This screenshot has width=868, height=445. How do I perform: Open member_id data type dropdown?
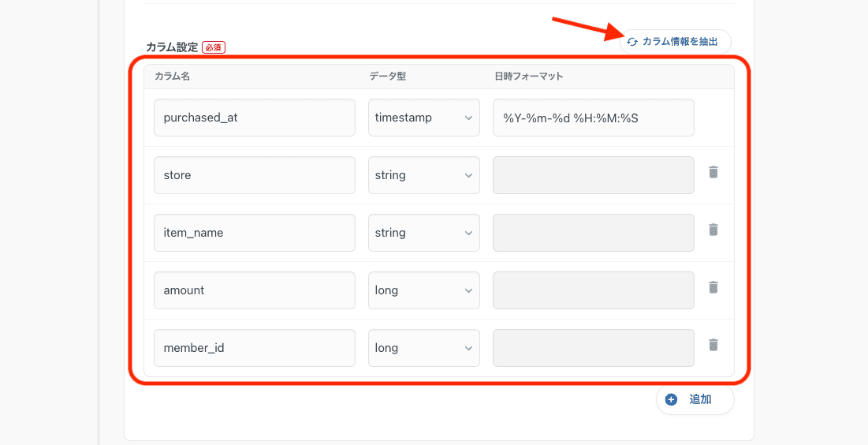tap(423, 348)
